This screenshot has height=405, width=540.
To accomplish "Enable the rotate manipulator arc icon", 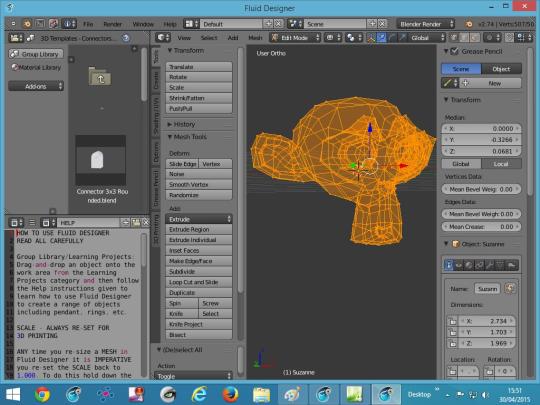I will click(x=392, y=38).
